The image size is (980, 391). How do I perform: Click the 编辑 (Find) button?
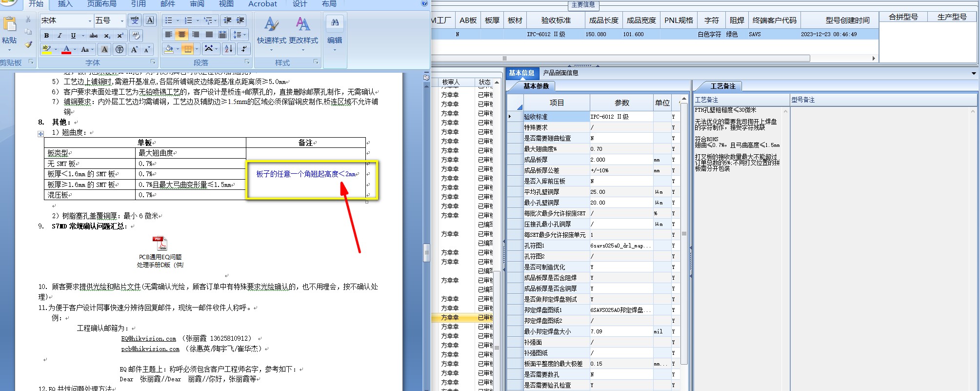(335, 33)
